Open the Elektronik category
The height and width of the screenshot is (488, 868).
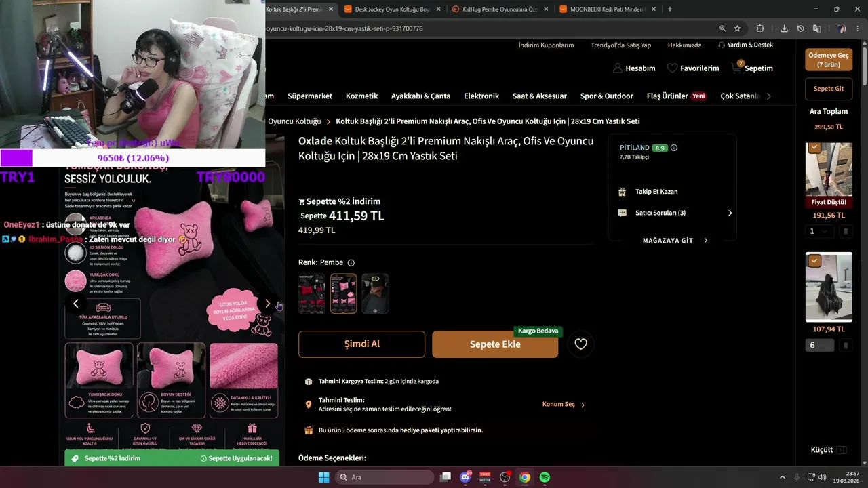click(481, 96)
